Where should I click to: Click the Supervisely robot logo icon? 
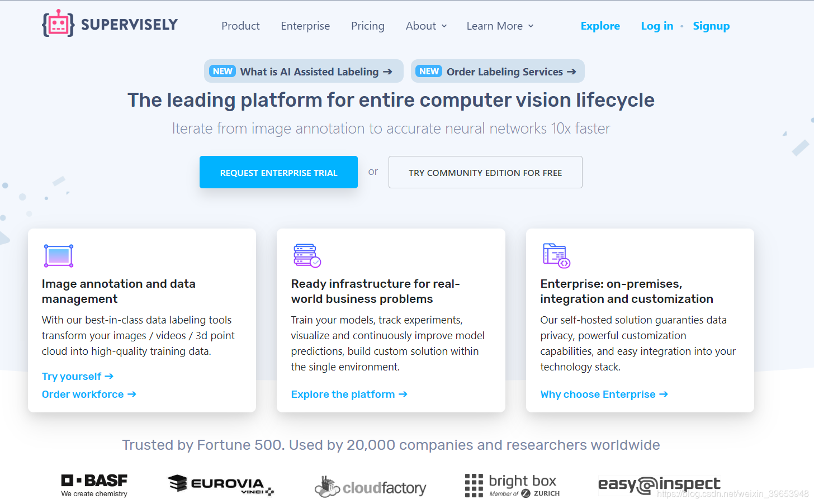click(58, 23)
